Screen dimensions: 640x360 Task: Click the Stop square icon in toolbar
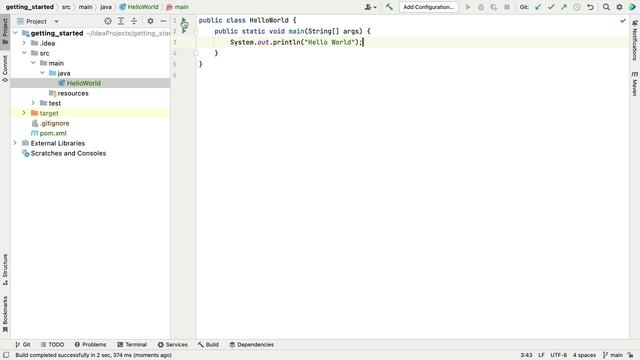pos(507,7)
